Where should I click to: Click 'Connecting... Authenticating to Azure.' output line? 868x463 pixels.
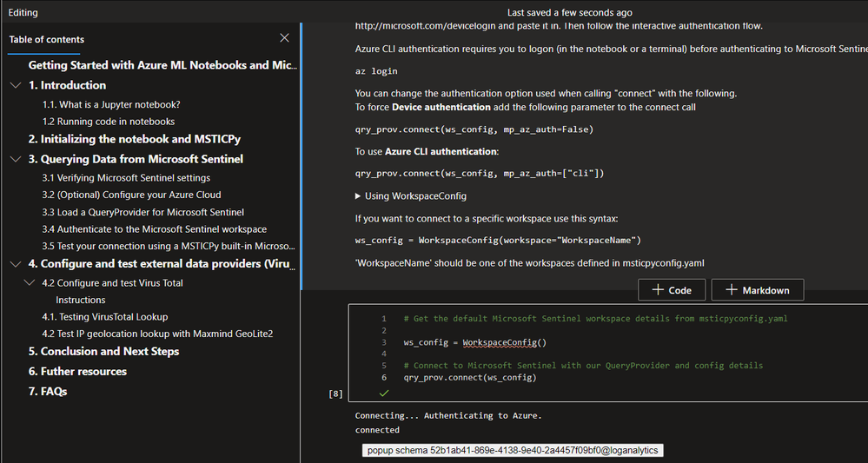[448, 415]
